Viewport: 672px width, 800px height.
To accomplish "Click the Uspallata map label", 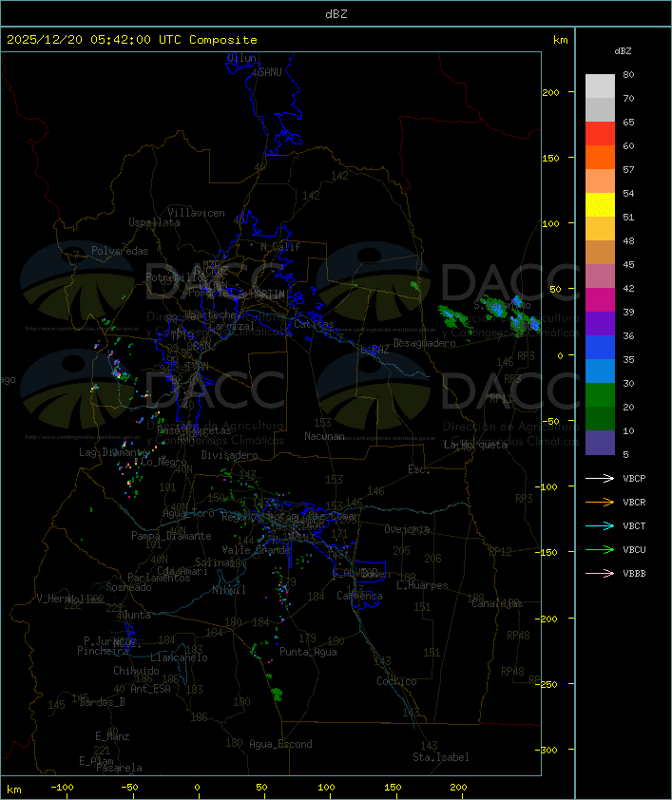I will click(154, 222).
